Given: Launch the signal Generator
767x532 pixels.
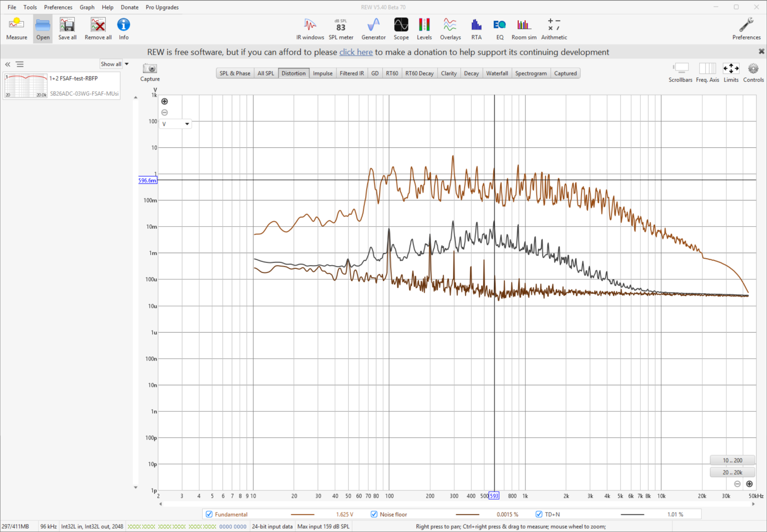Looking at the screenshot, I should (373, 29).
